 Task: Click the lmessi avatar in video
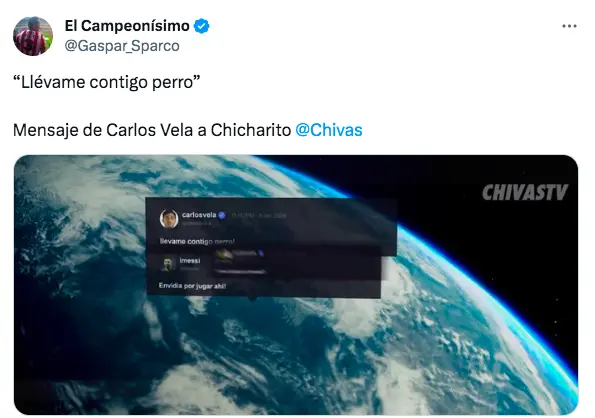[x=168, y=264]
